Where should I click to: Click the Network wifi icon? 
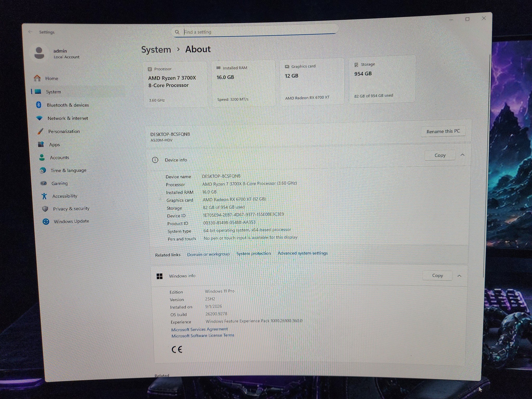pyautogui.click(x=39, y=118)
